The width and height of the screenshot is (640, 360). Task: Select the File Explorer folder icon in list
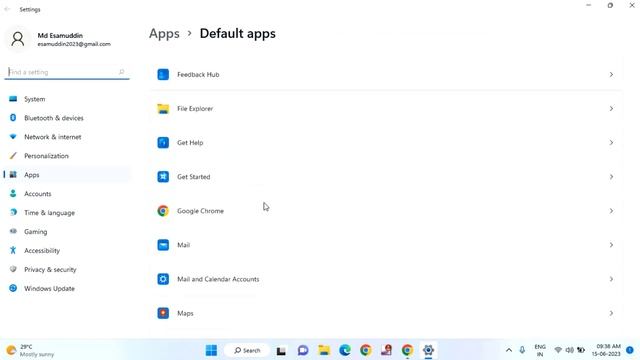tap(163, 109)
